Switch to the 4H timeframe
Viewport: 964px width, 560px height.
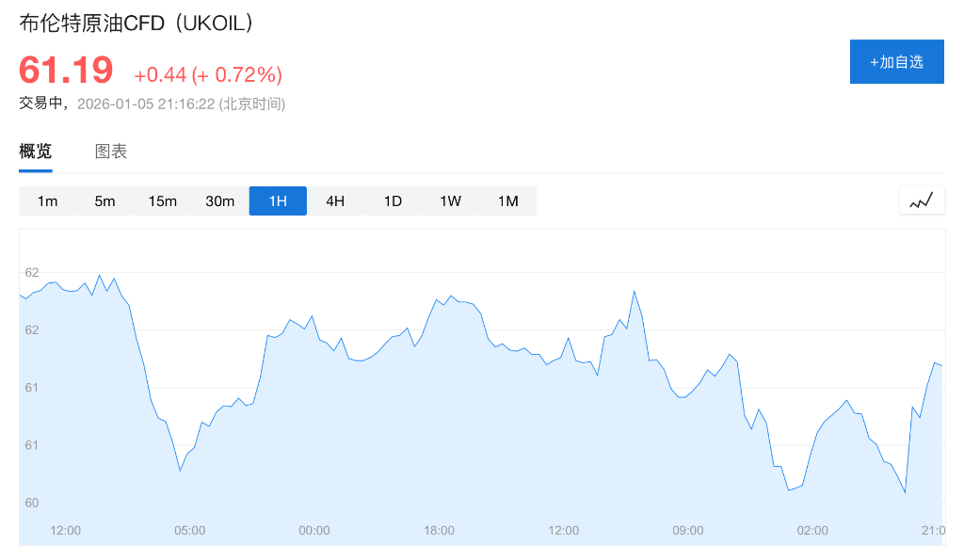coord(335,201)
